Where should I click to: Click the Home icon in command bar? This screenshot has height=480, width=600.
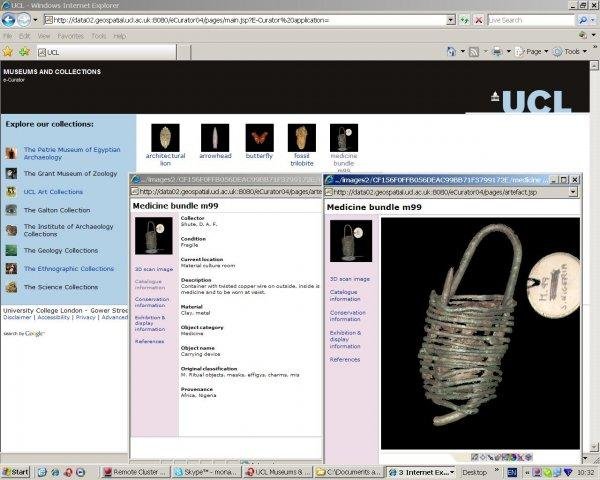pyautogui.click(x=452, y=51)
